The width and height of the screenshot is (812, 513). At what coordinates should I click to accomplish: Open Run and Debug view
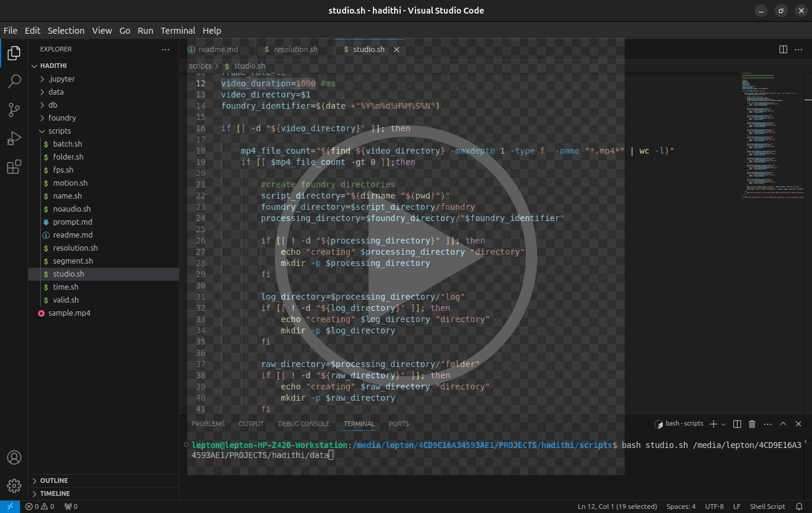click(14, 139)
